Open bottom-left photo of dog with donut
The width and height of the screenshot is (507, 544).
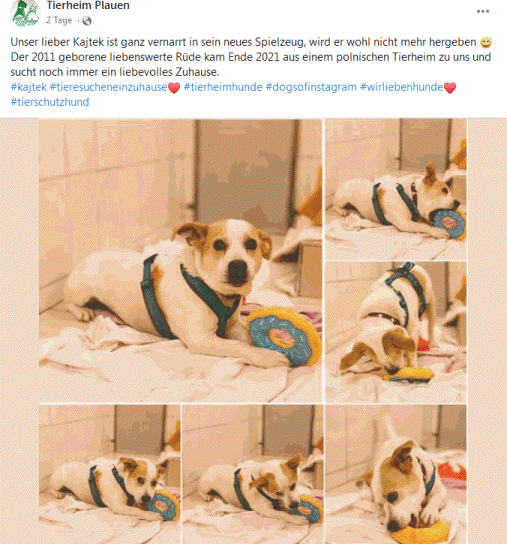tap(110, 474)
